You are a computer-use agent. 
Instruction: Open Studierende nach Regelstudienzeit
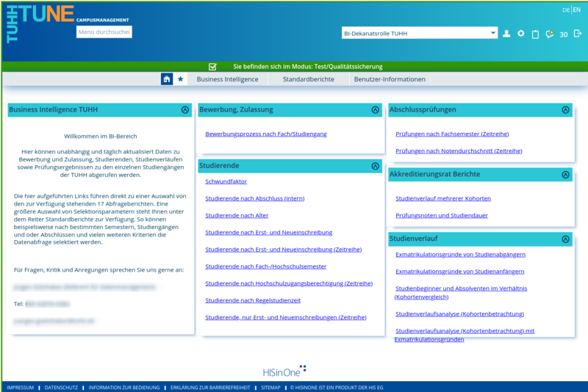[x=253, y=300]
